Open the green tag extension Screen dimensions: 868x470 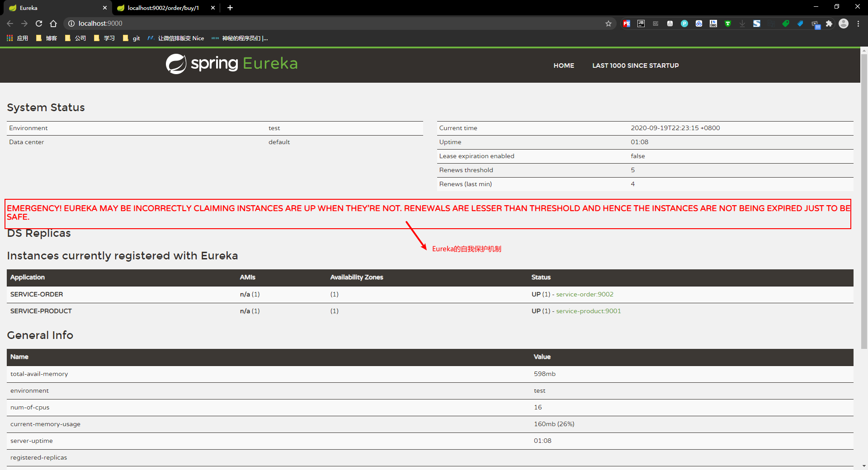[786, 23]
